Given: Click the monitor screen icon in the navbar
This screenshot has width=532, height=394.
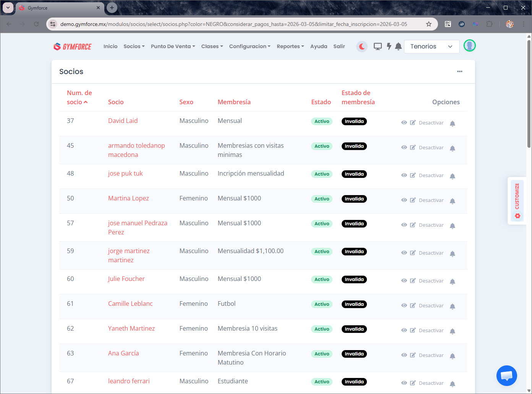Looking at the screenshot, I should coord(378,47).
